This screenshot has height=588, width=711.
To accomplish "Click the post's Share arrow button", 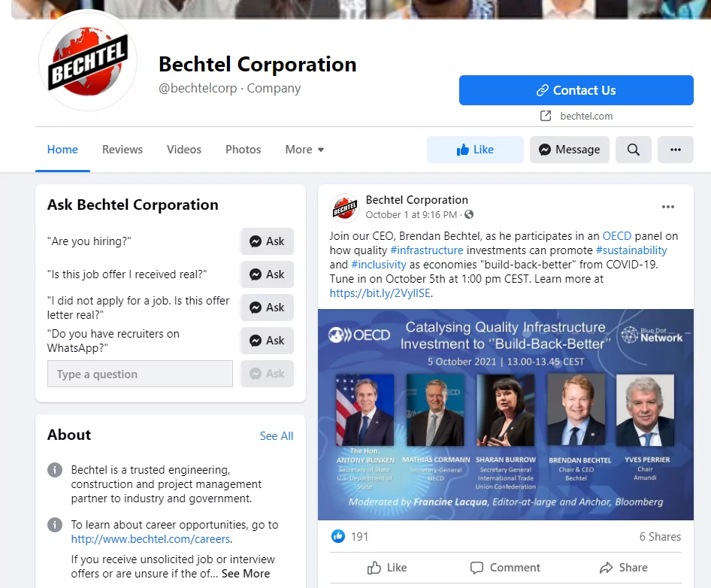I will (x=624, y=568).
